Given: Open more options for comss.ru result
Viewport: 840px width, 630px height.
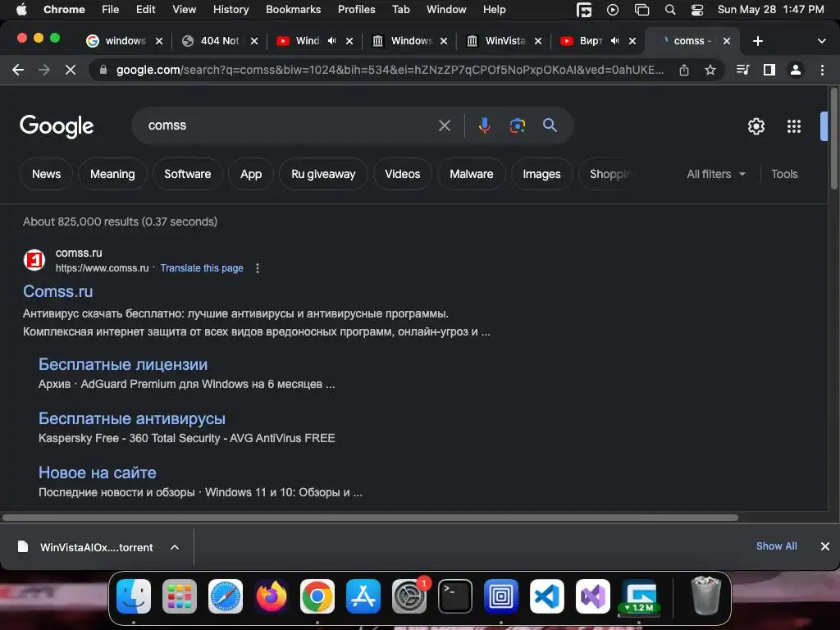Looking at the screenshot, I should (258, 268).
